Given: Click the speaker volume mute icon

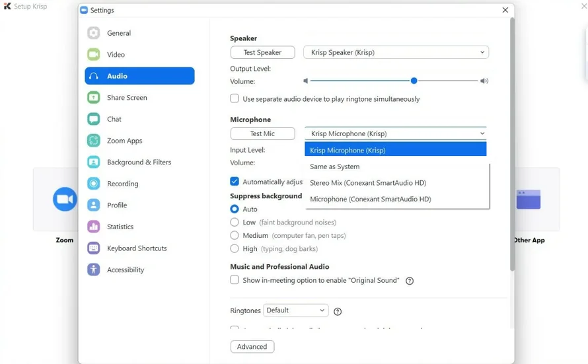Looking at the screenshot, I should pyautogui.click(x=306, y=81).
